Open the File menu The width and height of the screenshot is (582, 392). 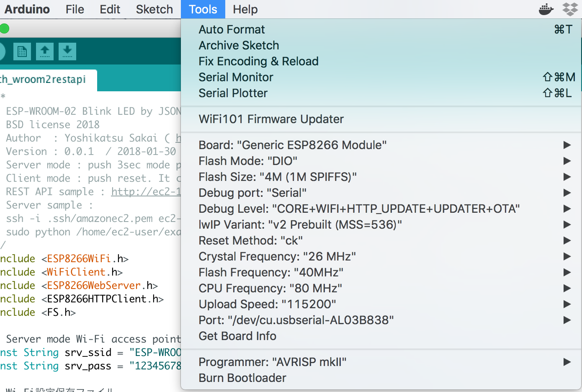tap(75, 9)
